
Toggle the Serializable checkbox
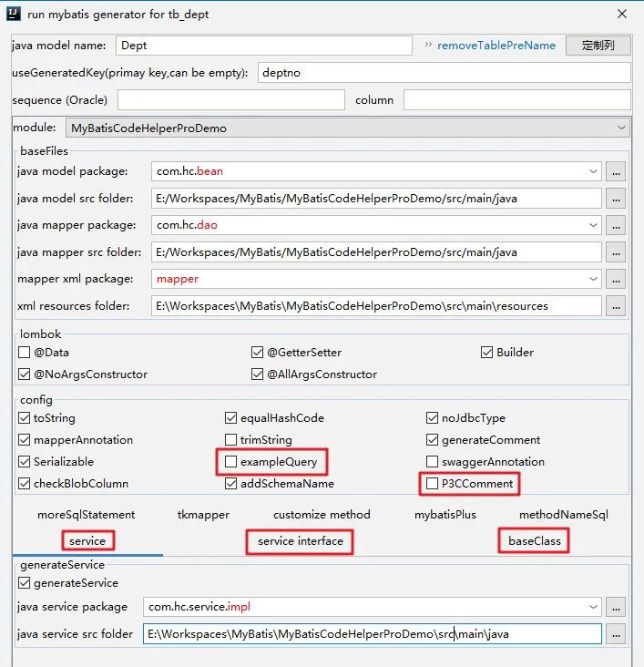point(25,462)
